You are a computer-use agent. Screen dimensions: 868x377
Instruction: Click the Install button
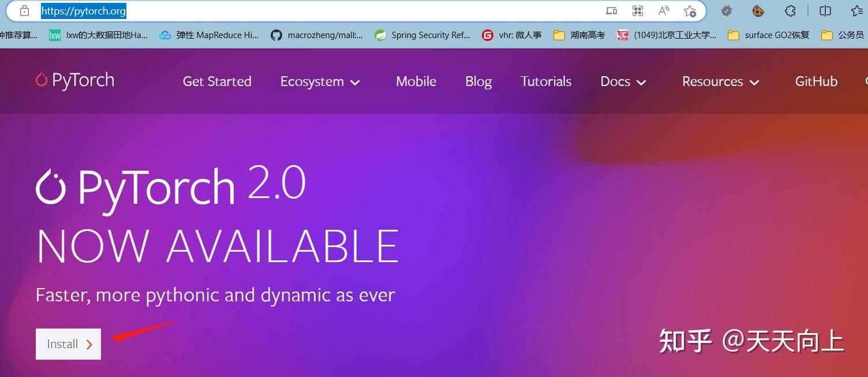[x=68, y=344]
